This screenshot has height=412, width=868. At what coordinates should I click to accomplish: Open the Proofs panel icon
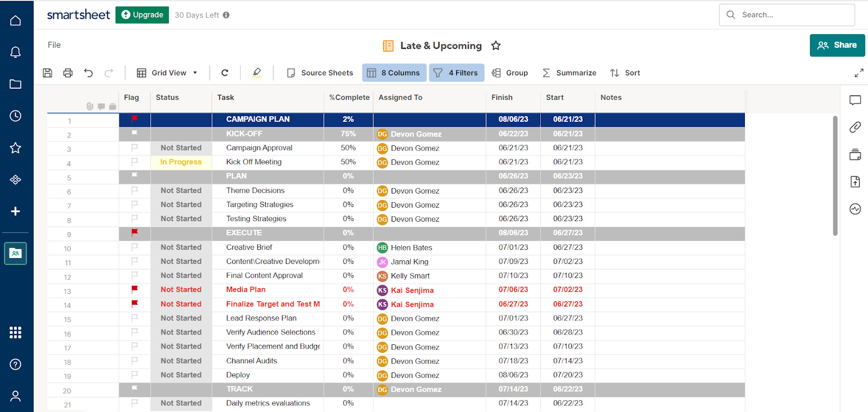pos(856,154)
